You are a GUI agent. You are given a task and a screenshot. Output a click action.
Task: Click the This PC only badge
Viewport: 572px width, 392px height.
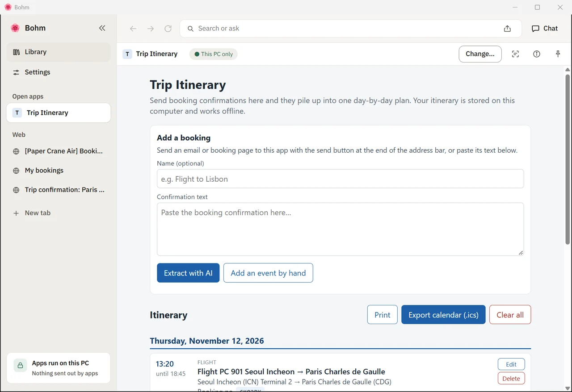(214, 54)
